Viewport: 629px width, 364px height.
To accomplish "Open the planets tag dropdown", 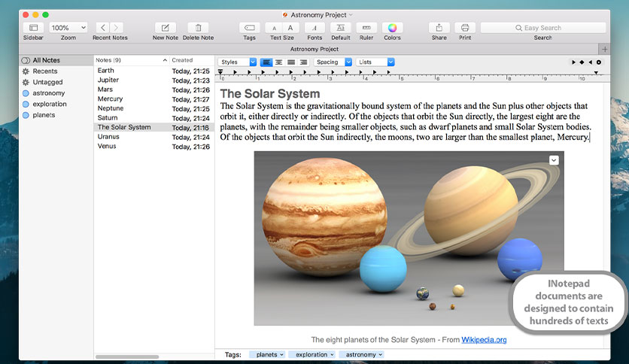I will [x=267, y=355].
